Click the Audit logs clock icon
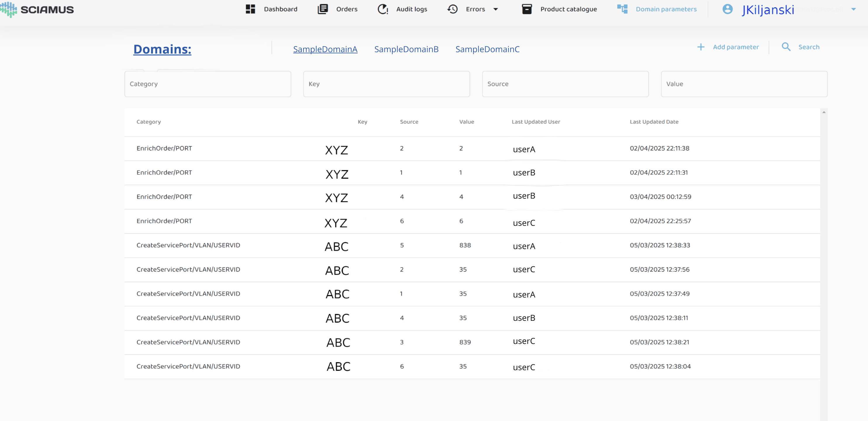Screen dimensions: 868x421 (382, 9)
